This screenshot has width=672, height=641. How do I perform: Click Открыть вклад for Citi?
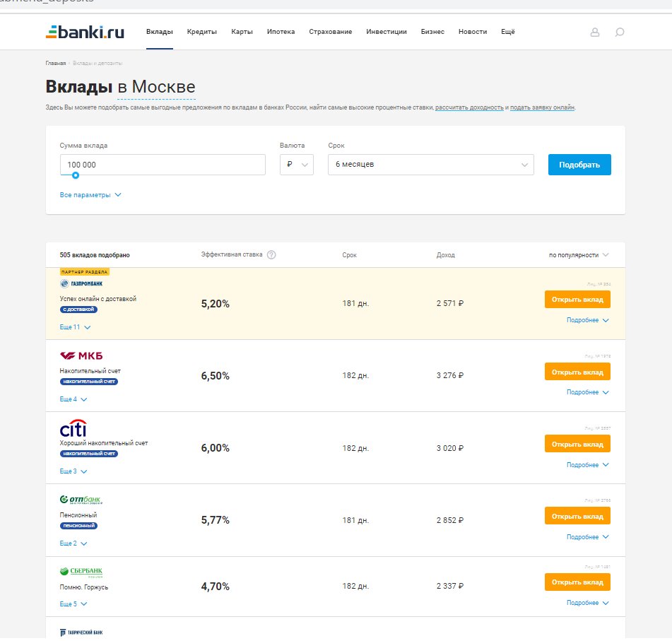[577, 444]
